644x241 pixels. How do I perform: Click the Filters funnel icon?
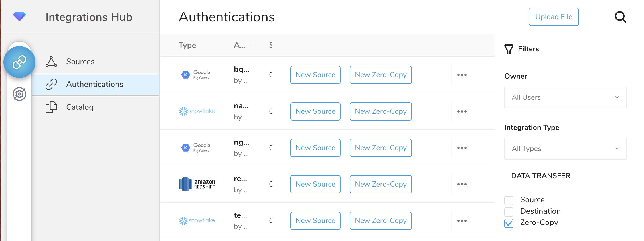[x=509, y=49]
